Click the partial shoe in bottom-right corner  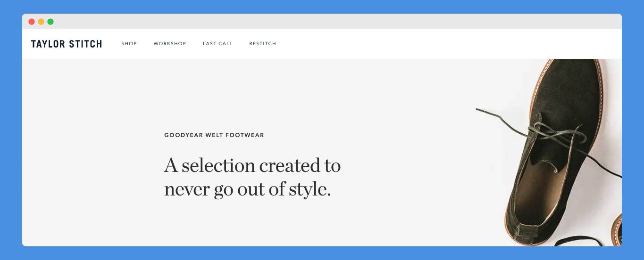[617, 228]
